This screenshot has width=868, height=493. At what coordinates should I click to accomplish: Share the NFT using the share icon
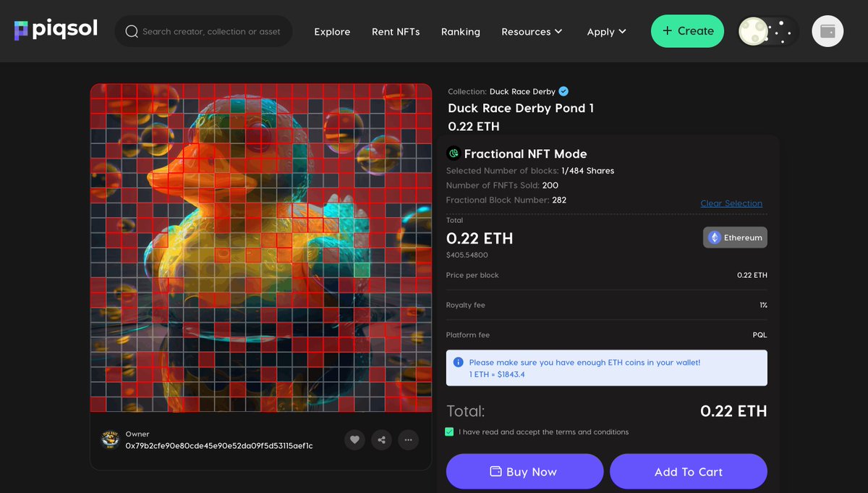[381, 439]
